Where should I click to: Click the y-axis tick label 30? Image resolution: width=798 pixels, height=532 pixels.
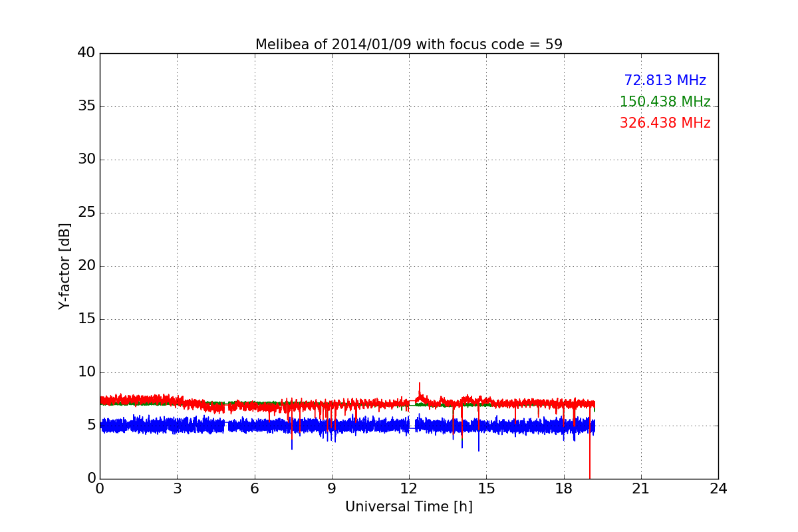click(x=86, y=160)
